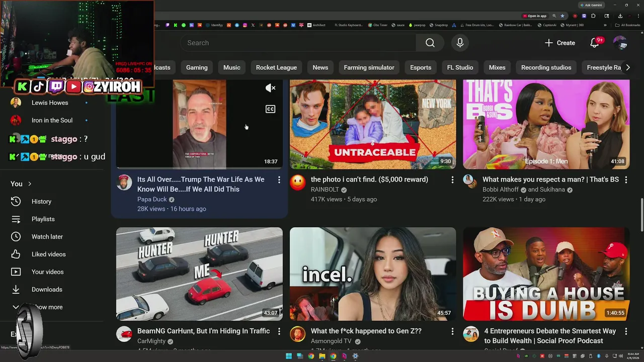Screen dimensions: 644x362
Task: Click RAINBOLT channel avatar
Action: [x=298, y=182]
